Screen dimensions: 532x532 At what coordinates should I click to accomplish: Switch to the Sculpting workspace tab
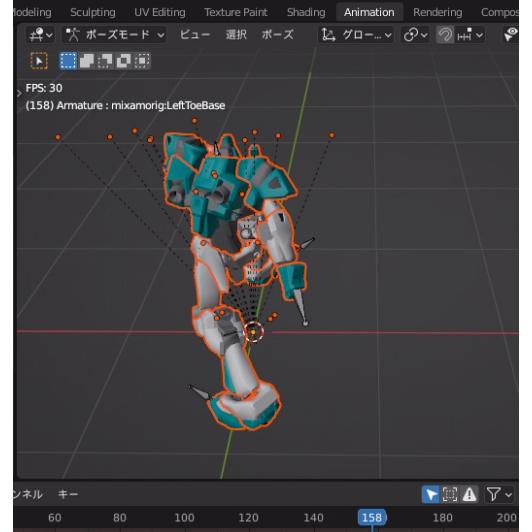(x=93, y=12)
